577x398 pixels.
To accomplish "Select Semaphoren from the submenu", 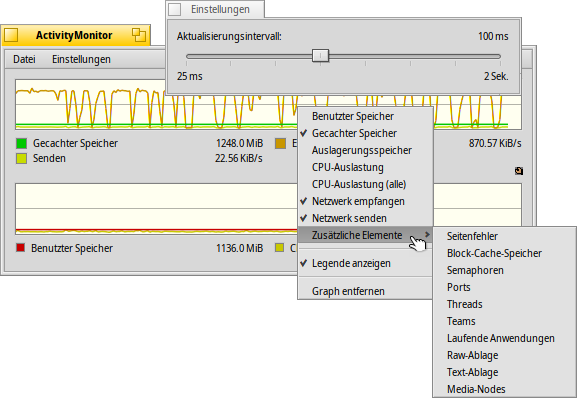I will (x=504, y=270).
